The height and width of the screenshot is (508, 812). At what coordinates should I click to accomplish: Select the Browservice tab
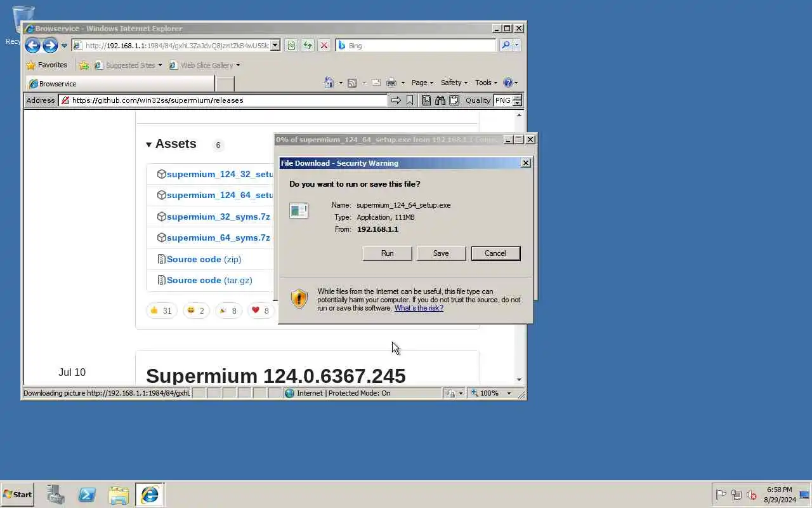coord(120,83)
